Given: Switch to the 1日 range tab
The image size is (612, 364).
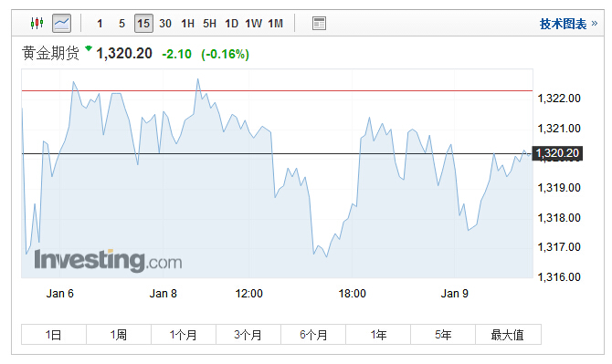Looking at the screenshot, I should point(54,335).
